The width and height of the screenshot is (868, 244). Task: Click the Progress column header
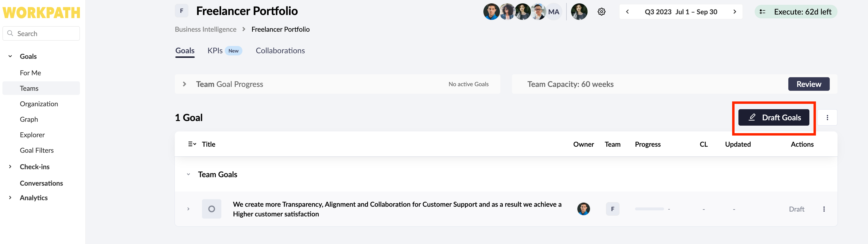click(x=648, y=144)
